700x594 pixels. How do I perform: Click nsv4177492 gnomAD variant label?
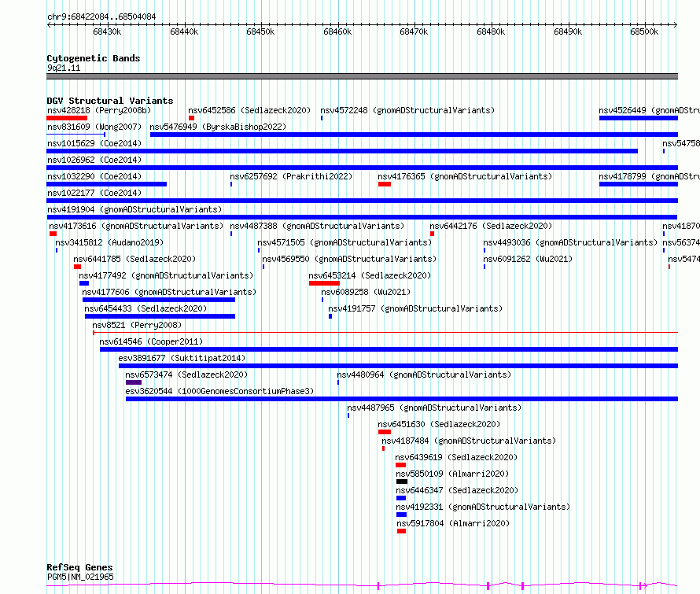166,275
